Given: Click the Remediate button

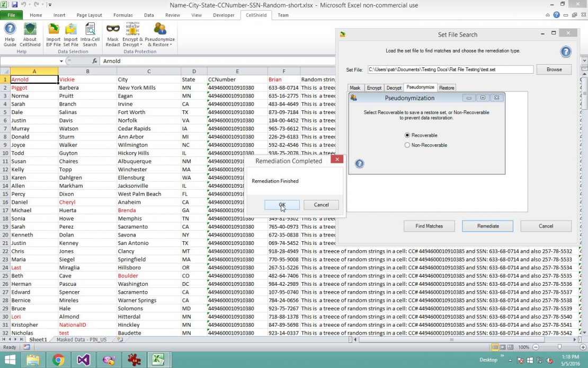Looking at the screenshot, I should [x=488, y=226].
